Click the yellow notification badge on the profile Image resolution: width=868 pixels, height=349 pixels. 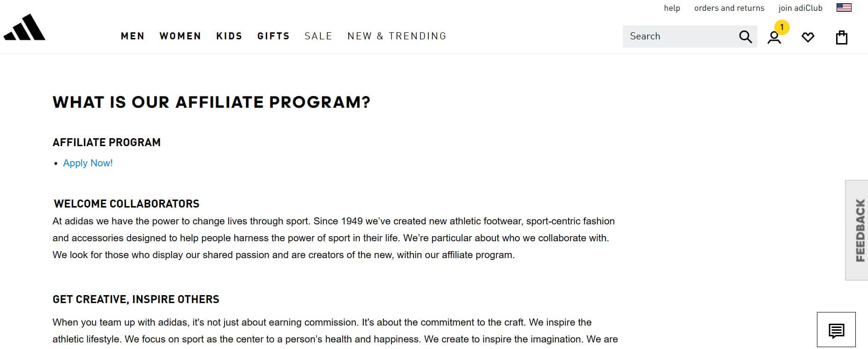pyautogui.click(x=782, y=28)
